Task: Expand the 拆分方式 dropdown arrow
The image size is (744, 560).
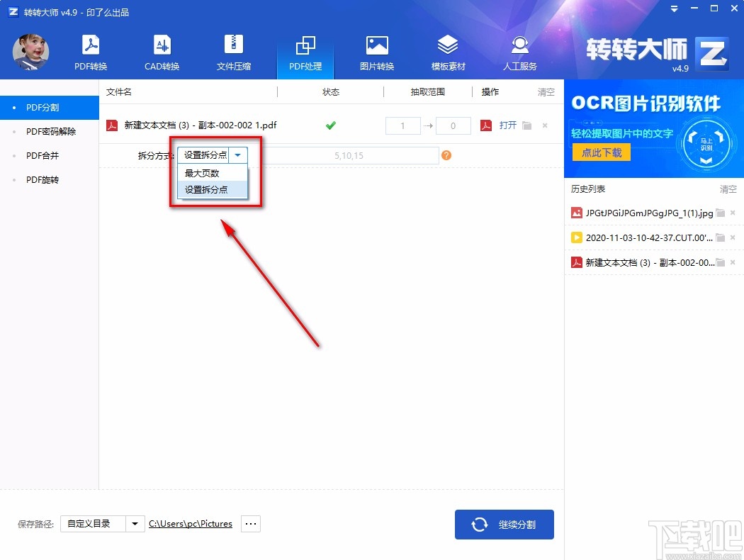Action: tap(239, 155)
